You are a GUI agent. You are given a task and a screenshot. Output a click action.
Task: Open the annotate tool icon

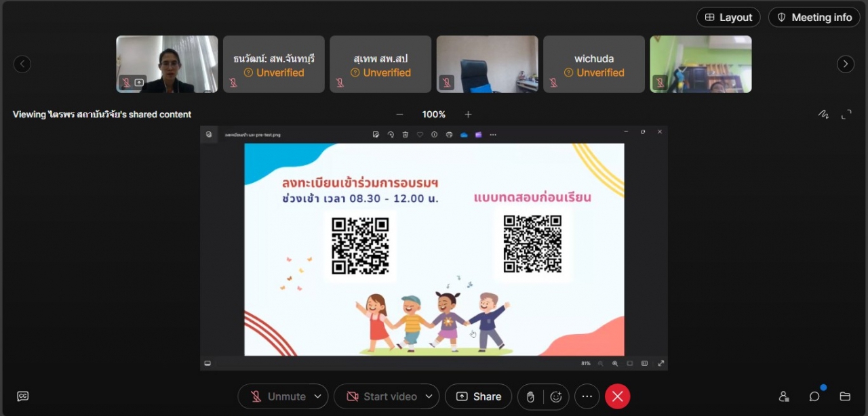[x=823, y=115]
